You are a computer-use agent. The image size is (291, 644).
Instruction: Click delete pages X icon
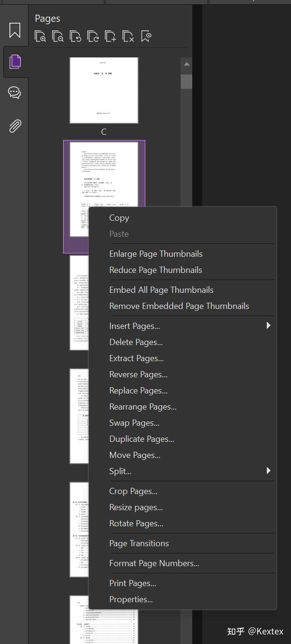[128, 37]
